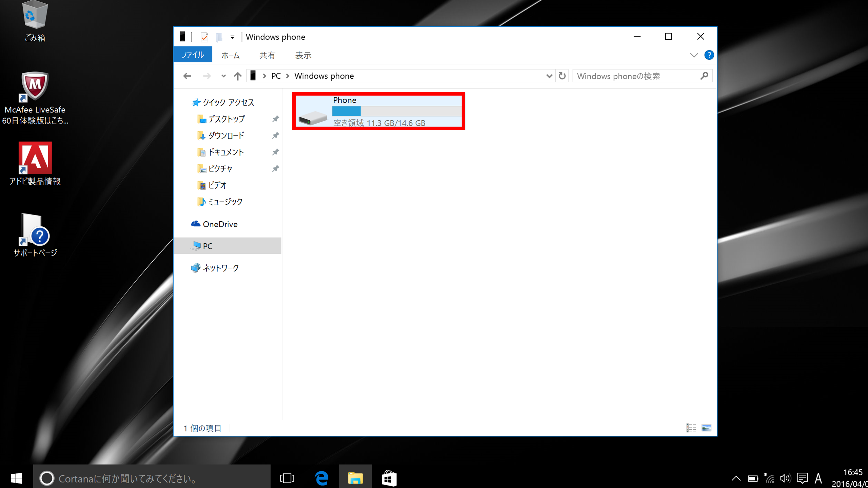
Task: Open the address bar history dropdown
Action: point(549,76)
